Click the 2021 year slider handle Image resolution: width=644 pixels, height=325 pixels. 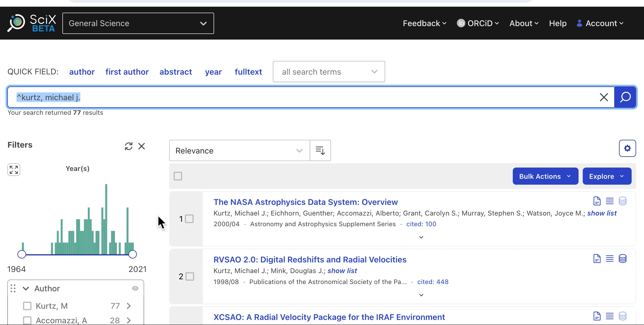click(x=133, y=255)
